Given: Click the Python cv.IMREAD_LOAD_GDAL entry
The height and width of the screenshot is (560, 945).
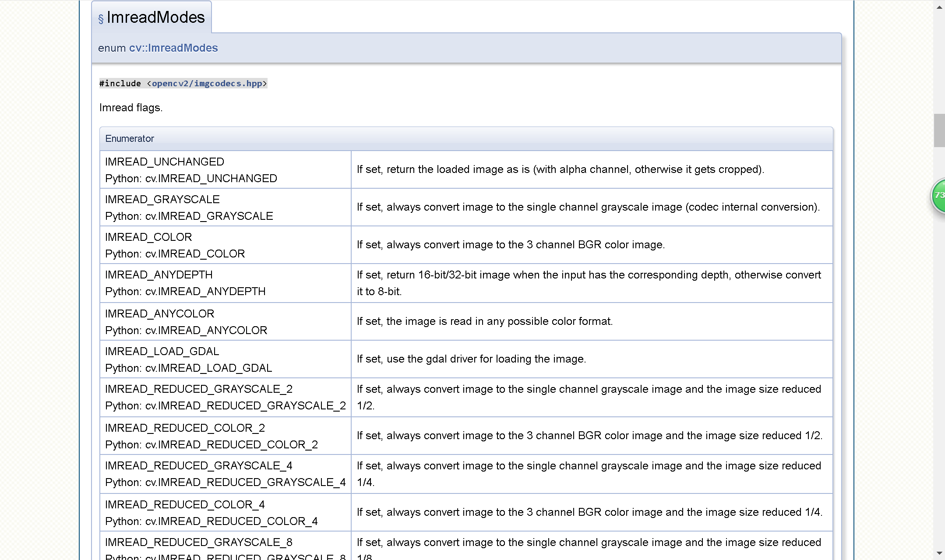Looking at the screenshot, I should [188, 368].
